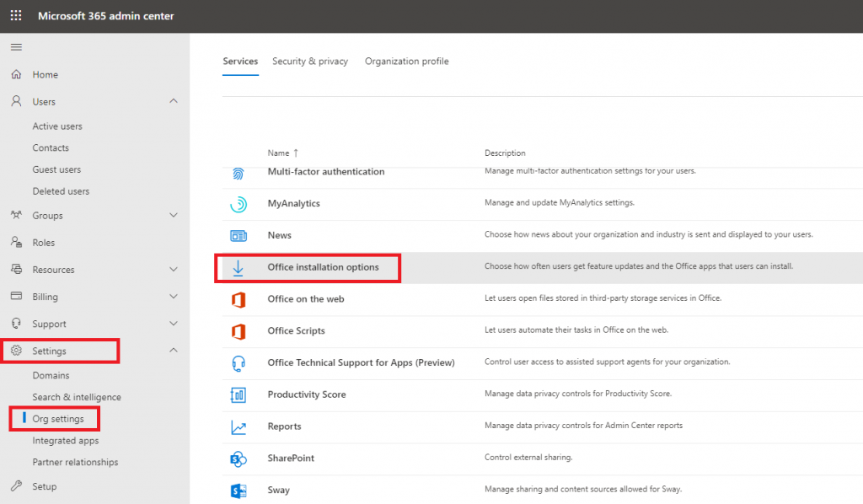Open Domains under Settings
The width and height of the screenshot is (863, 504).
[x=51, y=375]
